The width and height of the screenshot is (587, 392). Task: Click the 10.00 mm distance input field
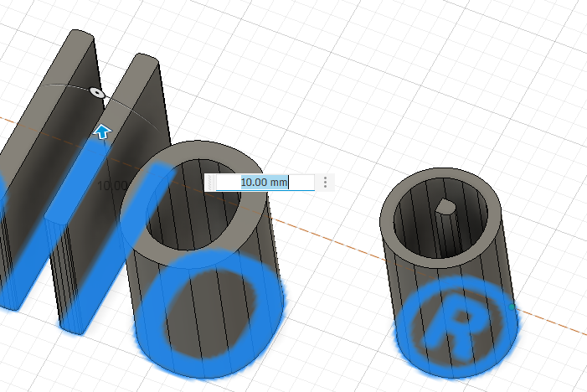pyautogui.click(x=265, y=183)
